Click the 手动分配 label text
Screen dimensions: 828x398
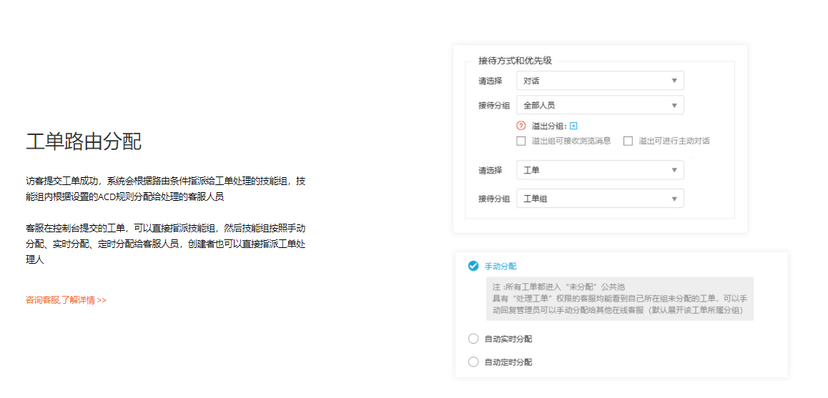click(501, 267)
